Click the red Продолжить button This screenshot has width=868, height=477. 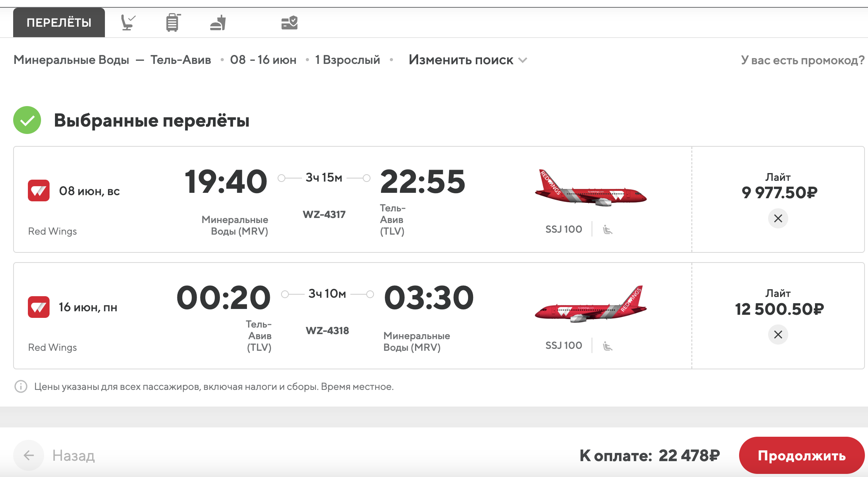tap(801, 455)
